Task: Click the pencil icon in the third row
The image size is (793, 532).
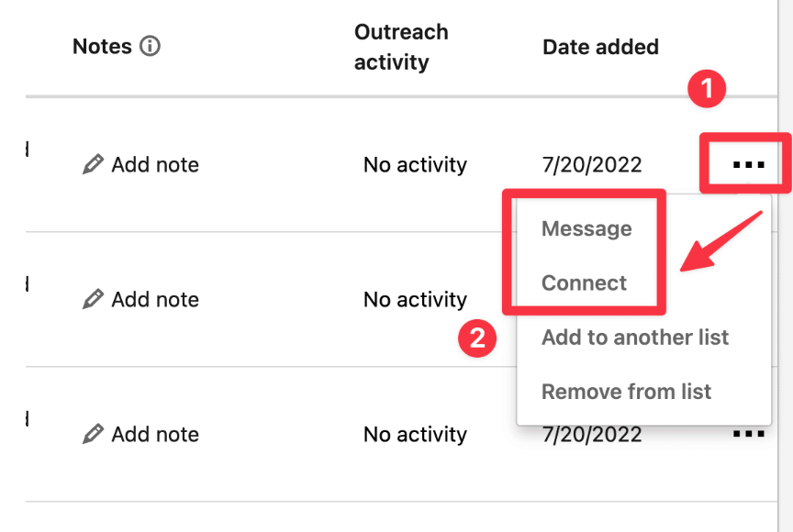Action: (93, 434)
